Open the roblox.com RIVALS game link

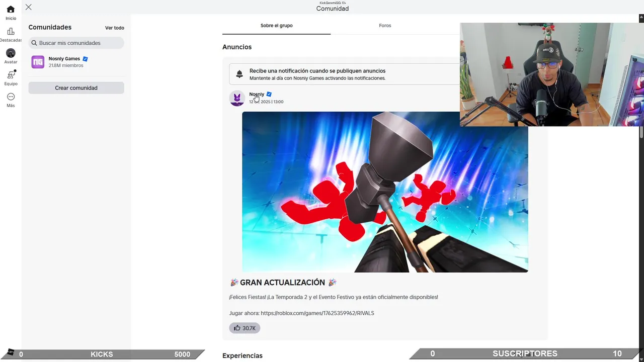click(317, 313)
